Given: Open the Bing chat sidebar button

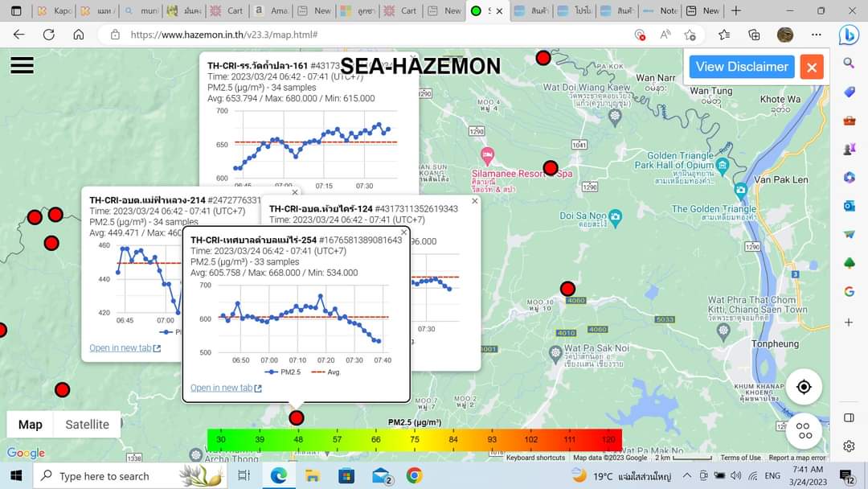Looking at the screenshot, I should [x=849, y=35].
